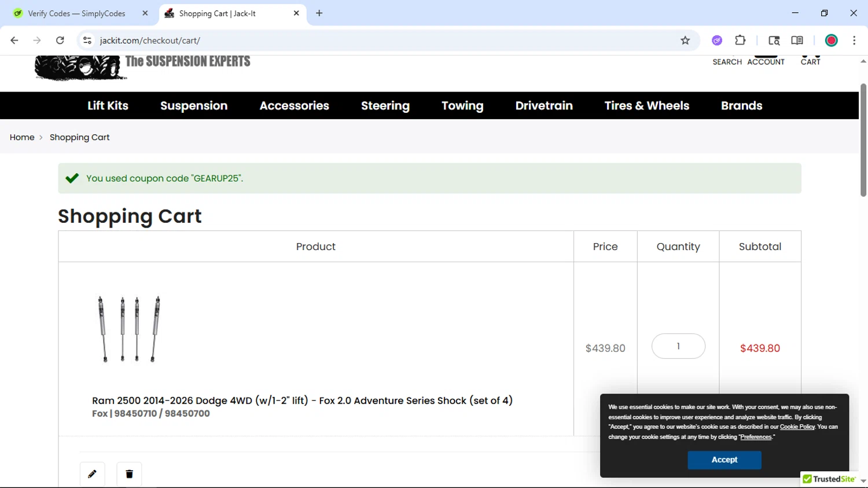Click the address bar URL

(x=150, y=41)
